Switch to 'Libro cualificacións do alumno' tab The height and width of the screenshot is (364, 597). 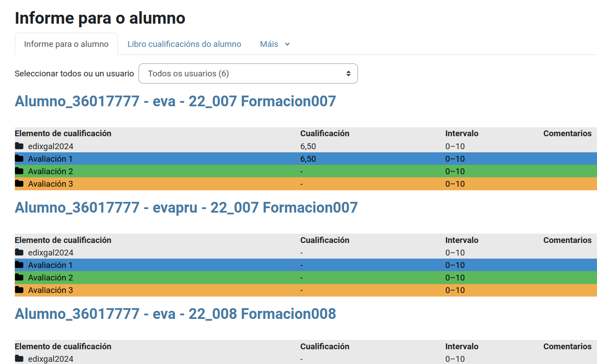[x=184, y=44]
